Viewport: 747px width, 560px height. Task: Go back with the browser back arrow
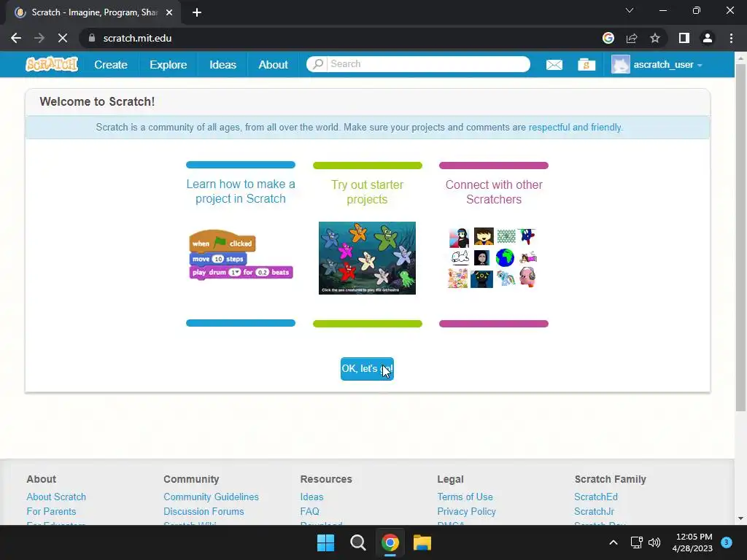[x=16, y=38]
